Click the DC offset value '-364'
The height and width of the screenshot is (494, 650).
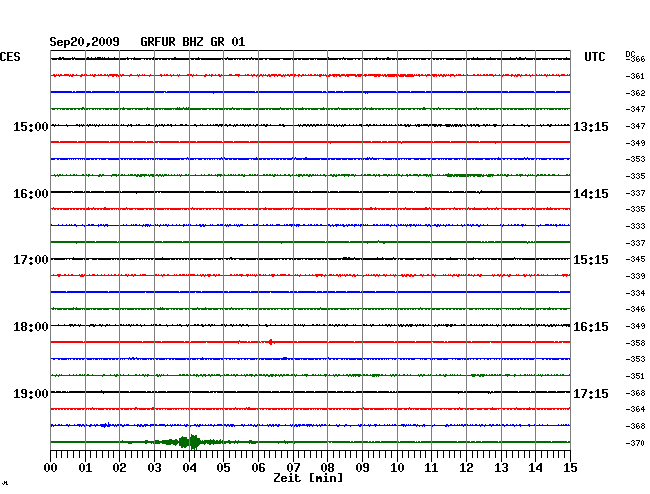coord(635,409)
